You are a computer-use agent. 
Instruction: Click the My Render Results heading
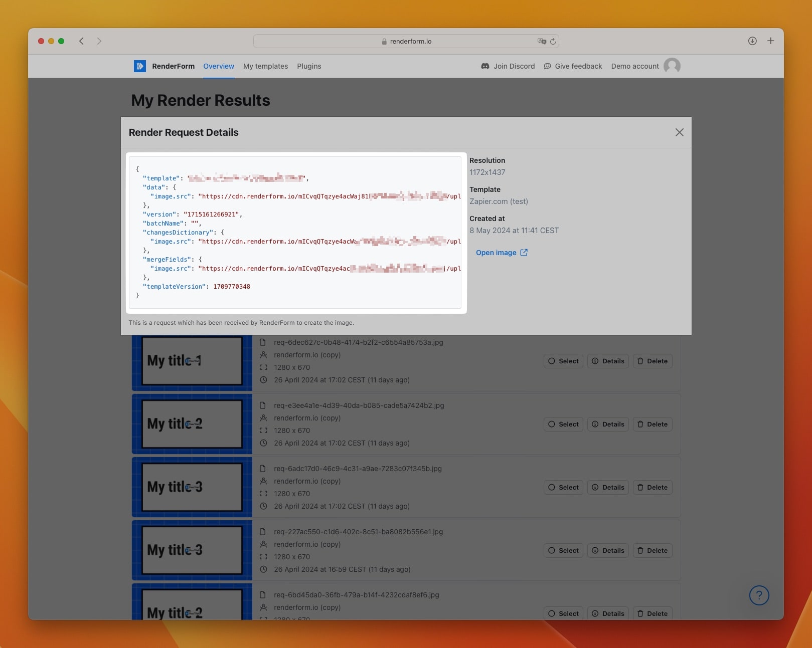tap(201, 100)
